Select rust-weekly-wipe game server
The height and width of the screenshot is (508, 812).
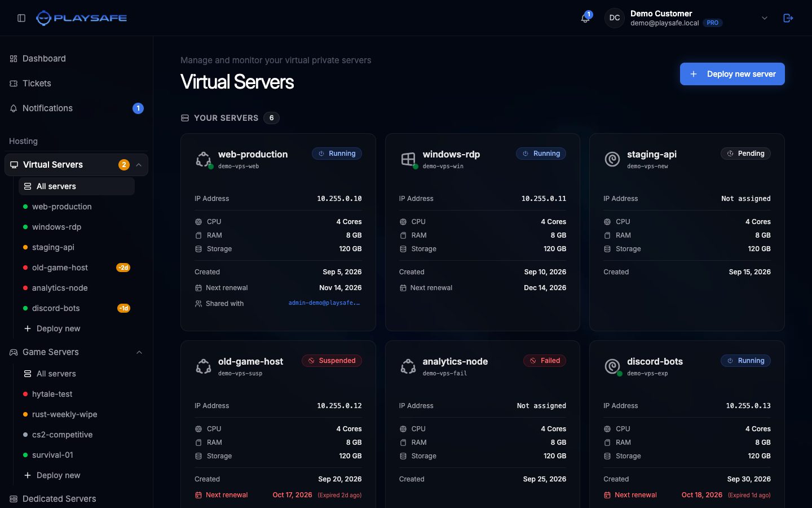tap(77, 414)
